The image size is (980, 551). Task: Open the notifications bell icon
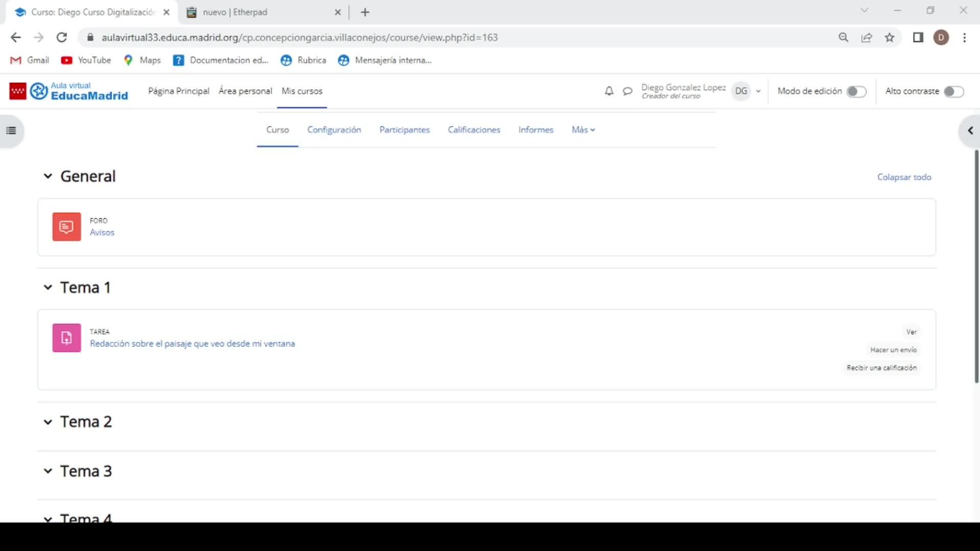point(609,91)
